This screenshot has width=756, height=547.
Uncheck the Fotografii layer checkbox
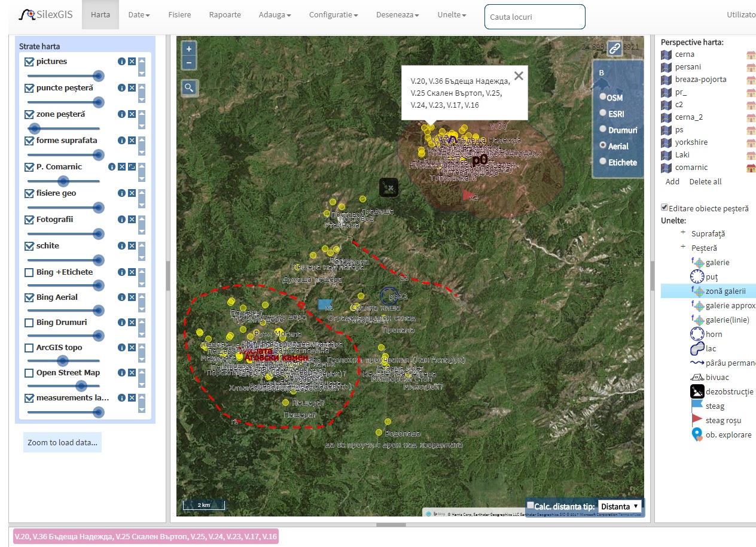(x=29, y=220)
